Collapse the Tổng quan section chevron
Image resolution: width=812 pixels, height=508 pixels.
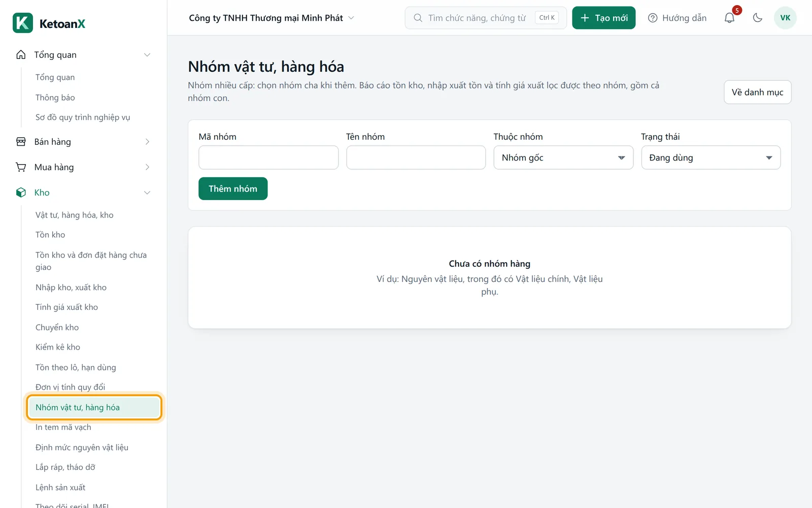coord(147,55)
